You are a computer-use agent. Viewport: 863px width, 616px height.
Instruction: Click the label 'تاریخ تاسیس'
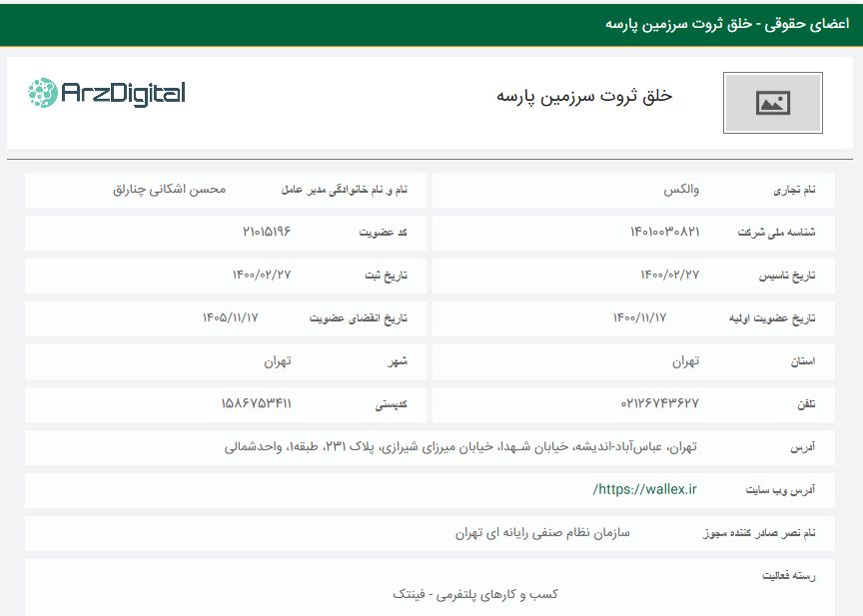(787, 276)
